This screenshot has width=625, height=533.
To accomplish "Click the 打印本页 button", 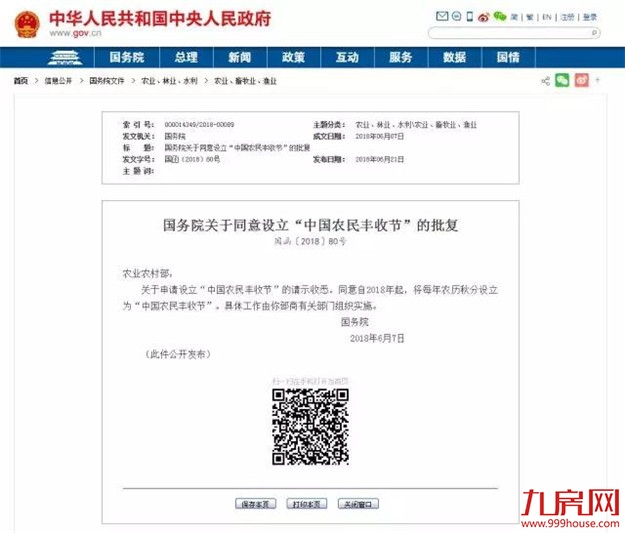I will pyautogui.click(x=307, y=504).
